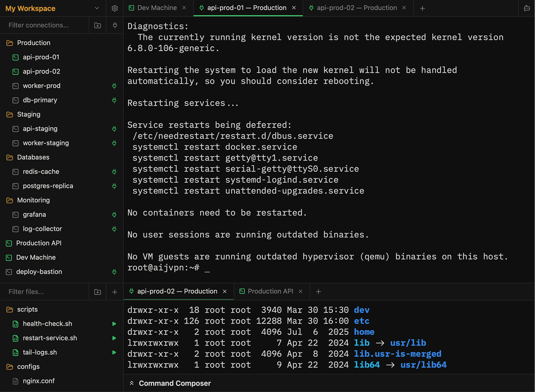Collapse the Production folder
This screenshot has height=392, width=535.
(62, 43)
